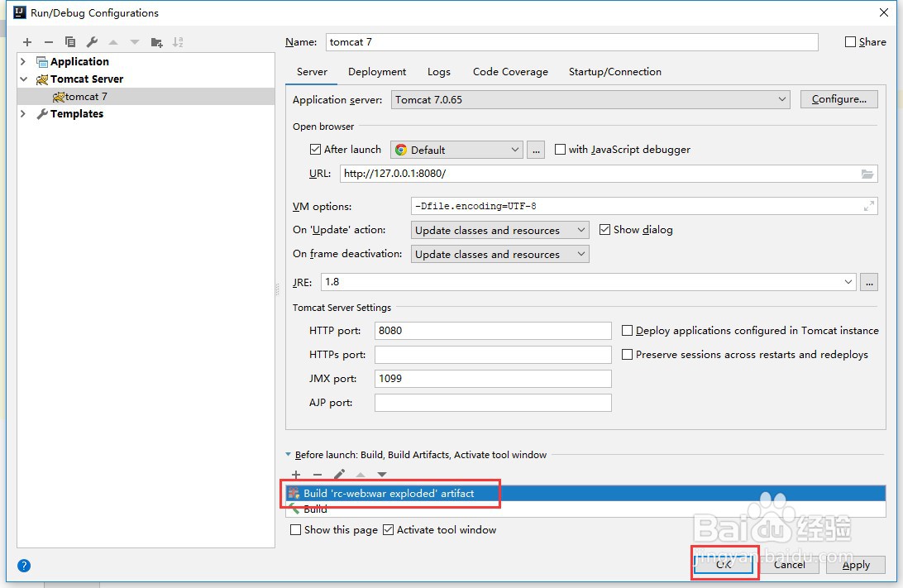
Task: Click the Apply button
Action: click(x=856, y=565)
